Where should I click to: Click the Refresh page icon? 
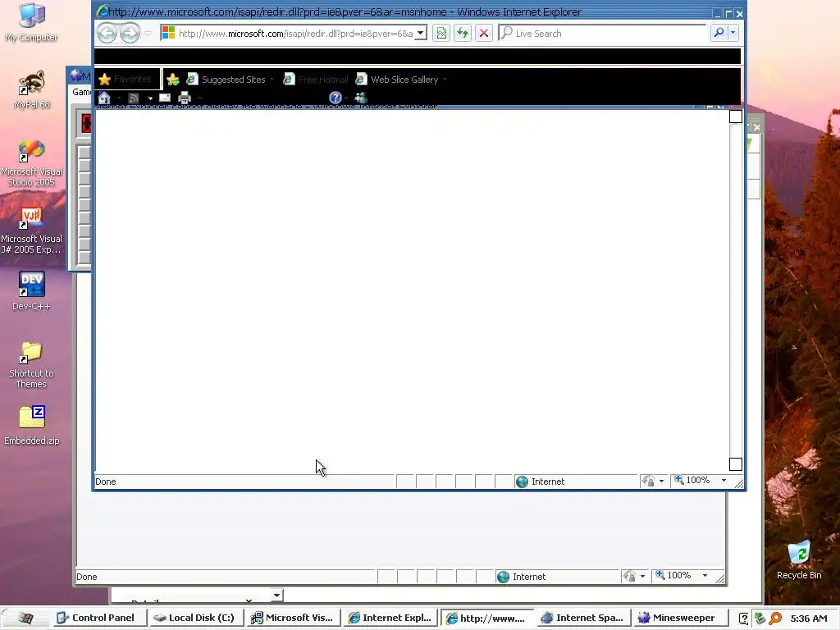[463, 33]
